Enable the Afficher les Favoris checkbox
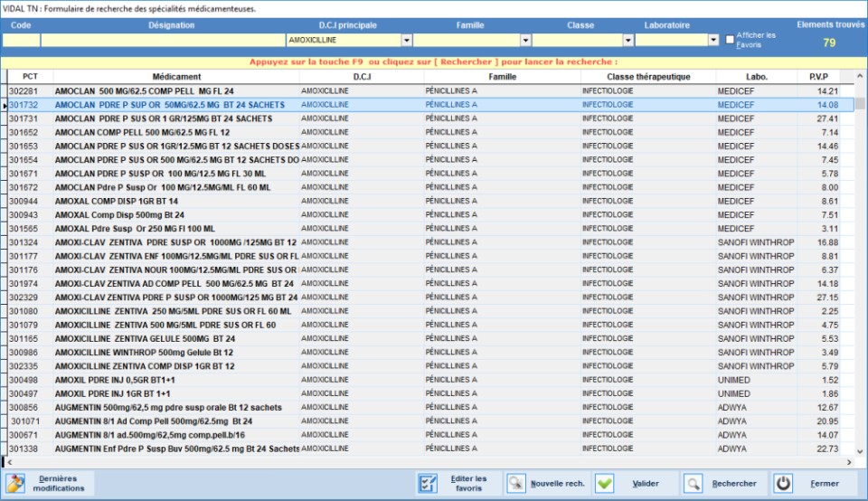The height and width of the screenshot is (501, 868). click(730, 40)
